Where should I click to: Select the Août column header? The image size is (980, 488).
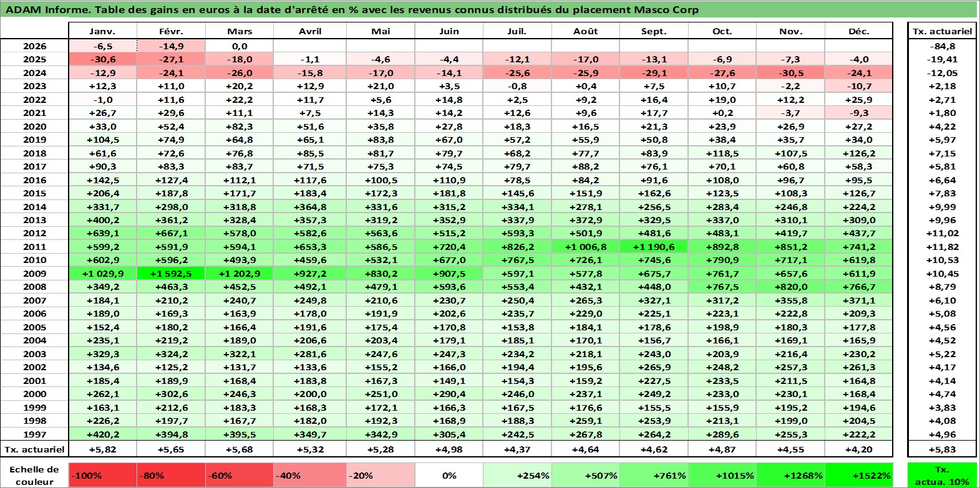586,31
